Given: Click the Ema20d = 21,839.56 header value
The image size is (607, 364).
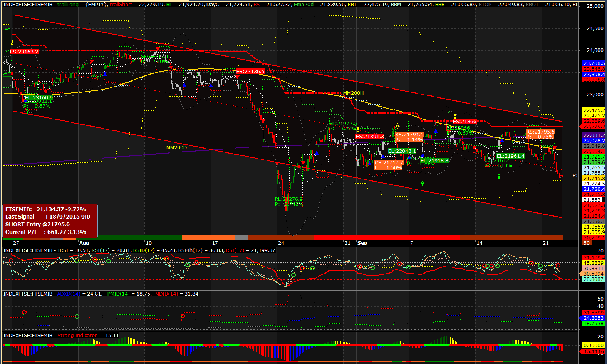Looking at the screenshot, I should (x=319, y=5).
